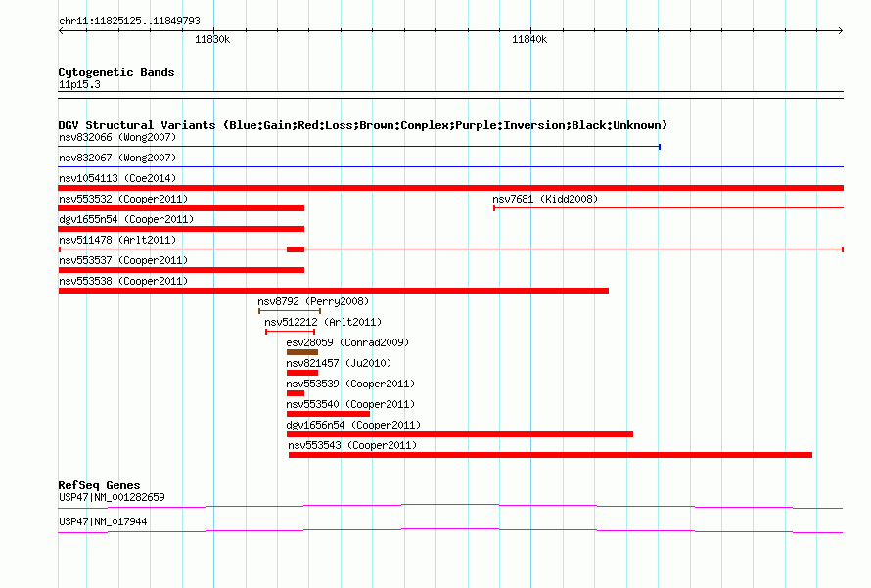This screenshot has width=871, height=588.
Task: Click the magenta USP47 NM_017944 gene track
Action: click(450, 531)
